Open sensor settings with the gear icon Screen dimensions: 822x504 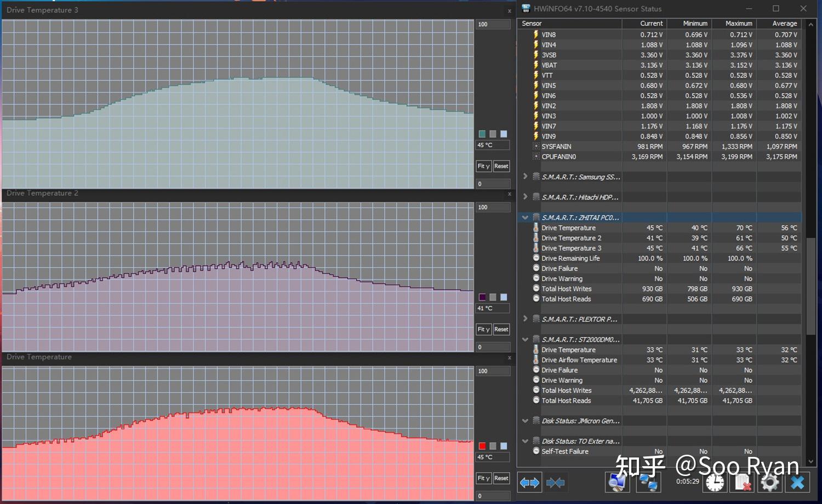pyautogui.click(x=770, y=483)
